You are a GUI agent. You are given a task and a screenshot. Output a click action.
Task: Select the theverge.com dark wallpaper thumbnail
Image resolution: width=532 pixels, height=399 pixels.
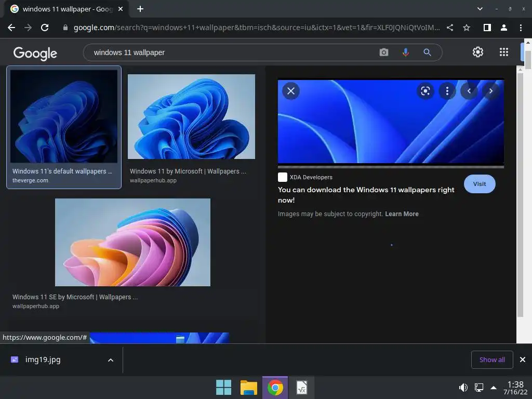[x=64, y=116]
